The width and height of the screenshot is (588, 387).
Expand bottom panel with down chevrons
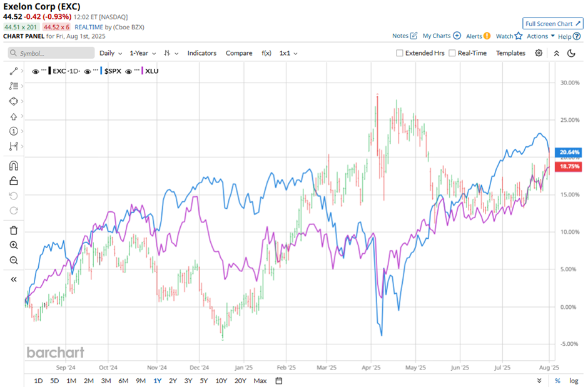click(539, 381)
